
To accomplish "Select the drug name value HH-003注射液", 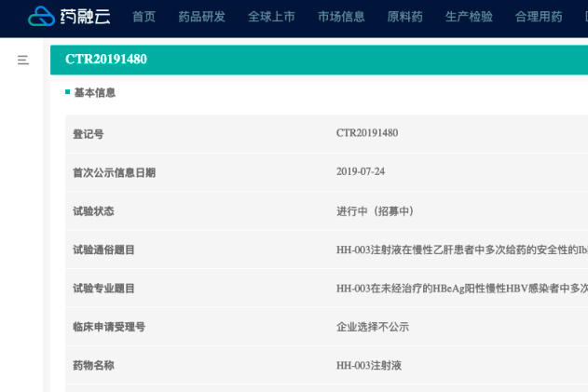I will (x=369, y=365).
